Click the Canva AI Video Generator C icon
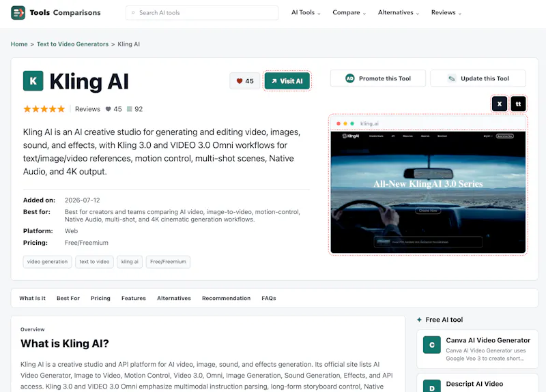 coord(432,345)
